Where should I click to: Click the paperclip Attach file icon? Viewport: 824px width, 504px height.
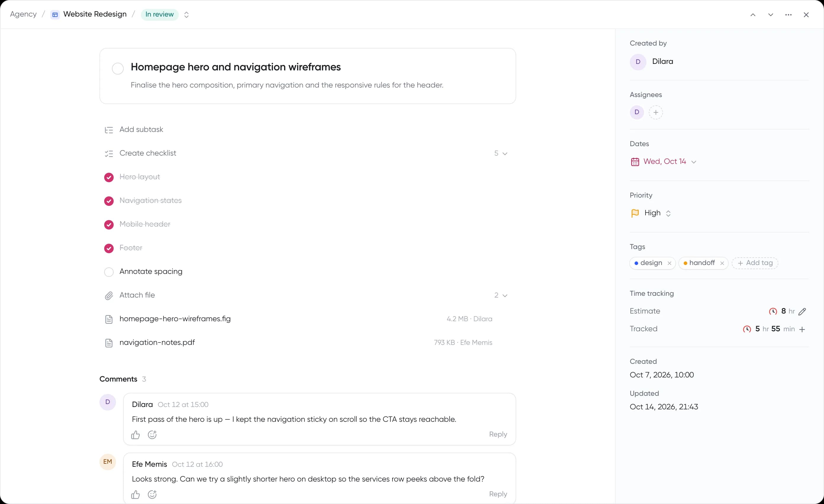coord(109,296)
